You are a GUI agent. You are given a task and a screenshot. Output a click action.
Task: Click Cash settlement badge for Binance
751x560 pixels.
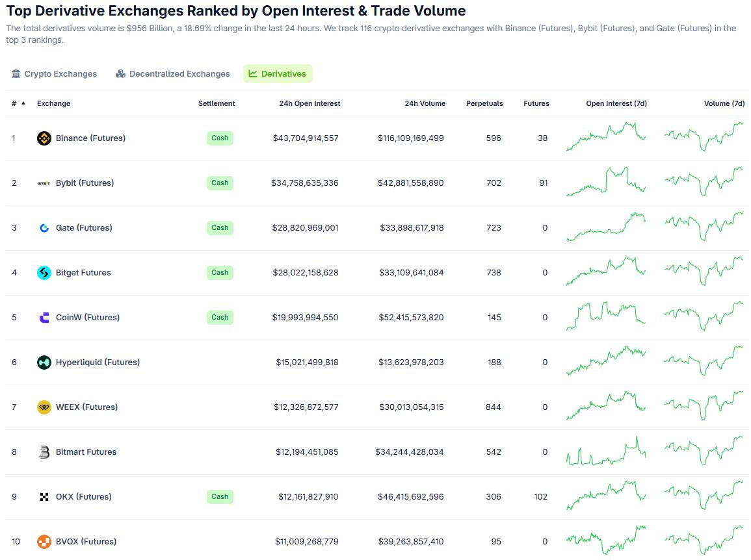[x=220, y=138]
